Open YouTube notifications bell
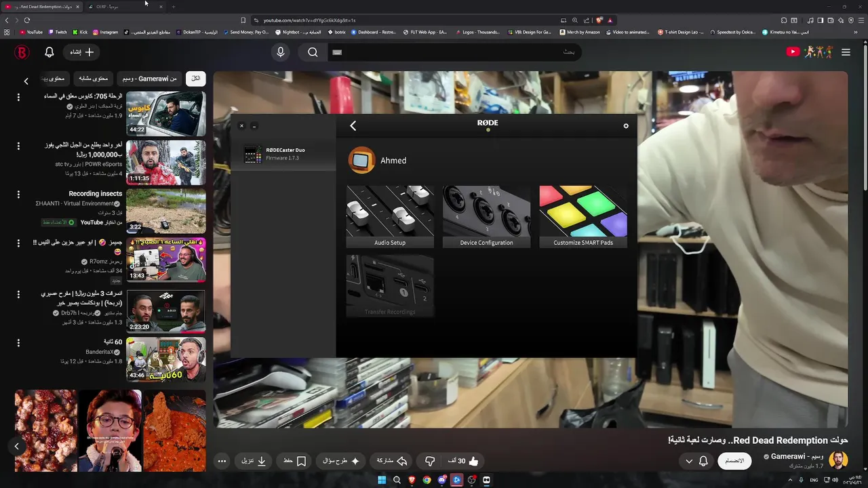 coord(50,52)
